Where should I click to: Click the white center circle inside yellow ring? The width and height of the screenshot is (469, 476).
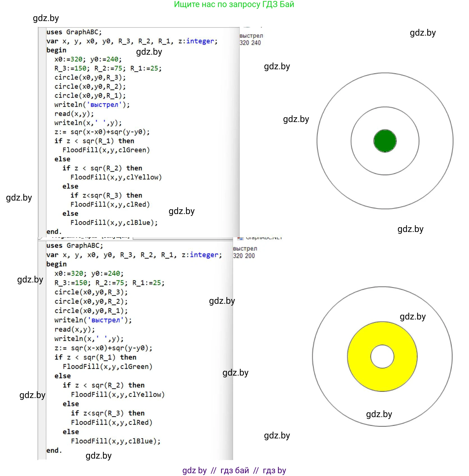click(x=382, y=357)
